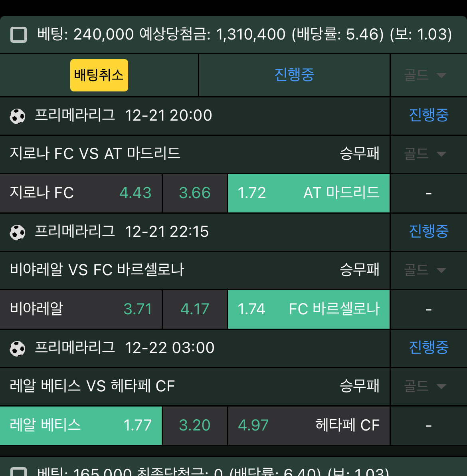Click the draw odds 3.20 for the 레알 베티스 match
Screen dimensions: 467x476
tap(194, 426)
